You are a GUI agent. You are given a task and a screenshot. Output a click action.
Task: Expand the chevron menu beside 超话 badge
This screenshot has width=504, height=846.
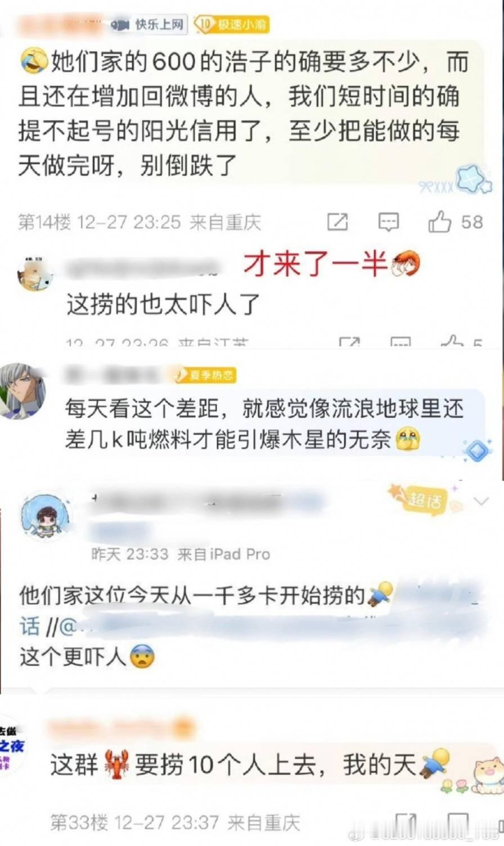tap(481, 501)
